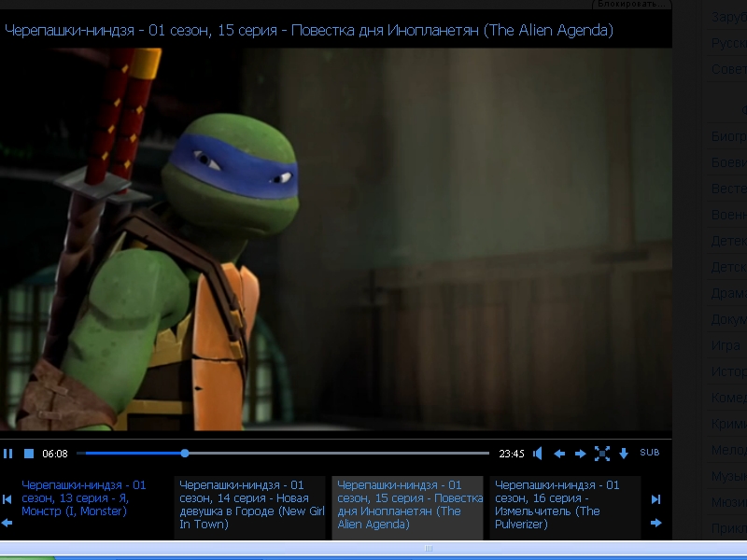Screen dimensions: 747x560
Task: Toggle subtitles with the SUB button
Action: (650, 453)
